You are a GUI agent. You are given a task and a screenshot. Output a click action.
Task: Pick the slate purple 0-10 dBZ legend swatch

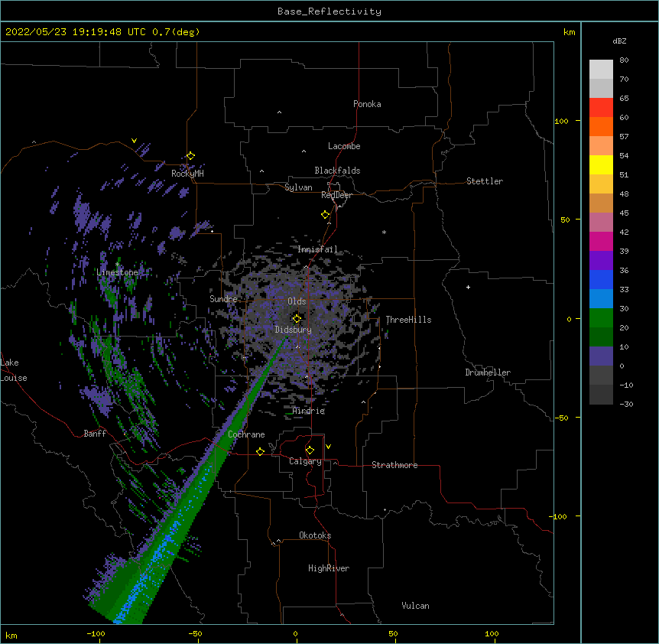(601, 356)
